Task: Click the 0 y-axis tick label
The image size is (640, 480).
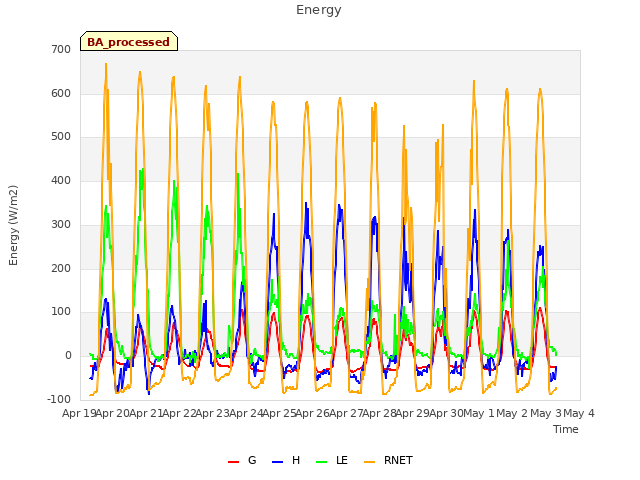Action: [68, 356]
